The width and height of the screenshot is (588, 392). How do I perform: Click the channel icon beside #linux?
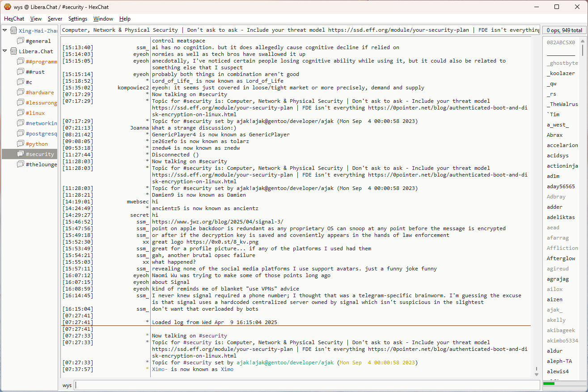tap(21, 113)
